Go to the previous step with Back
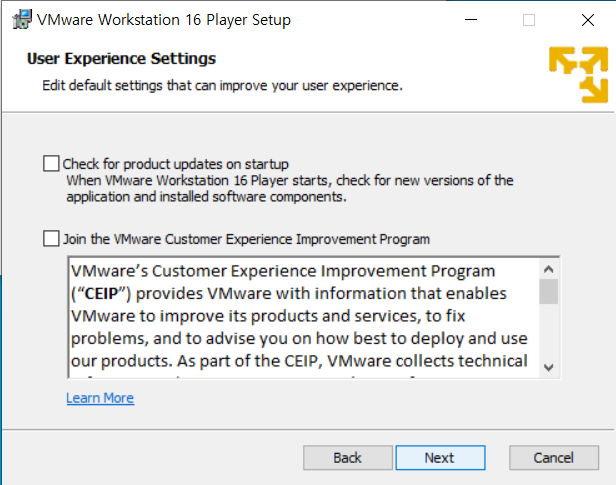Screen dimensions: 616x485 pyautogui.click(x=348, y=458)
